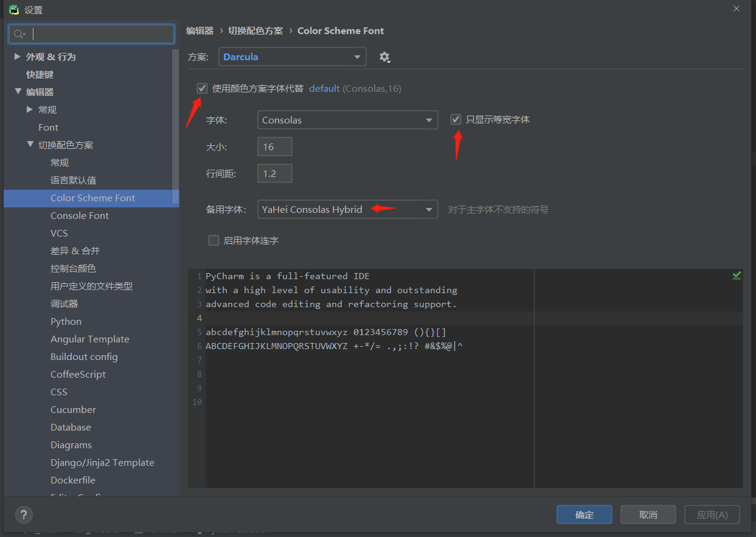Open the Darcula scheme dropdown
Screen dimensions: 756x537
click(x=292, y=57)
